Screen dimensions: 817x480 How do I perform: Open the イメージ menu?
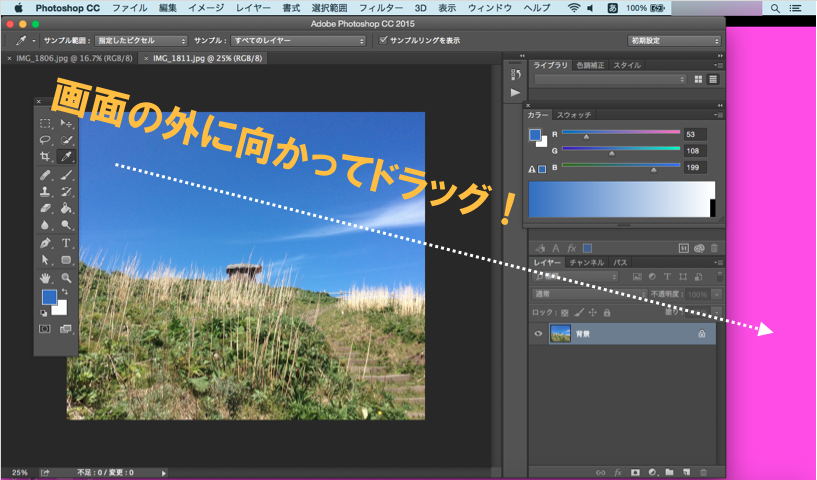(206, 8)
